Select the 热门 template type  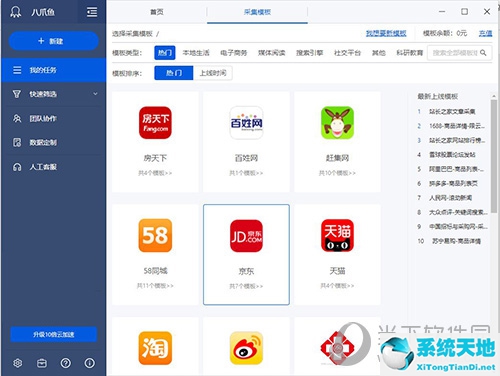pos(165,53)
